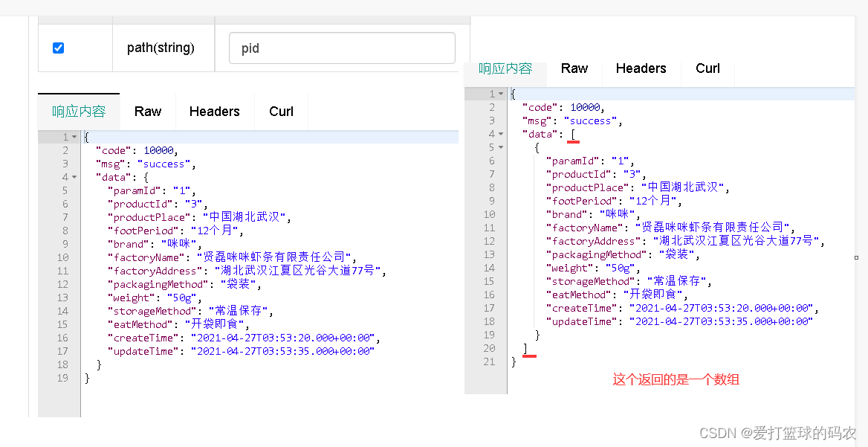Open the Headers tab in left panel
The image size is (868, 447).
214,111
